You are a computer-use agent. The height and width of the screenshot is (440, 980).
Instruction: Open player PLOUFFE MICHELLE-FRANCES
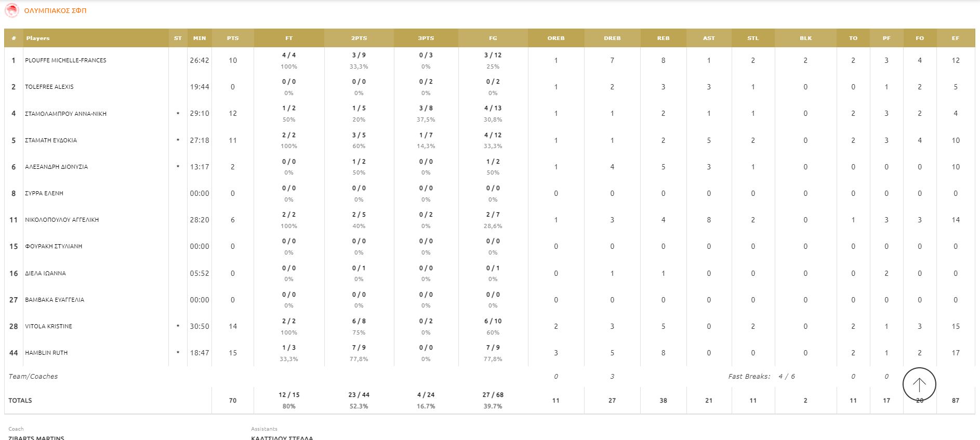point(65,60)
